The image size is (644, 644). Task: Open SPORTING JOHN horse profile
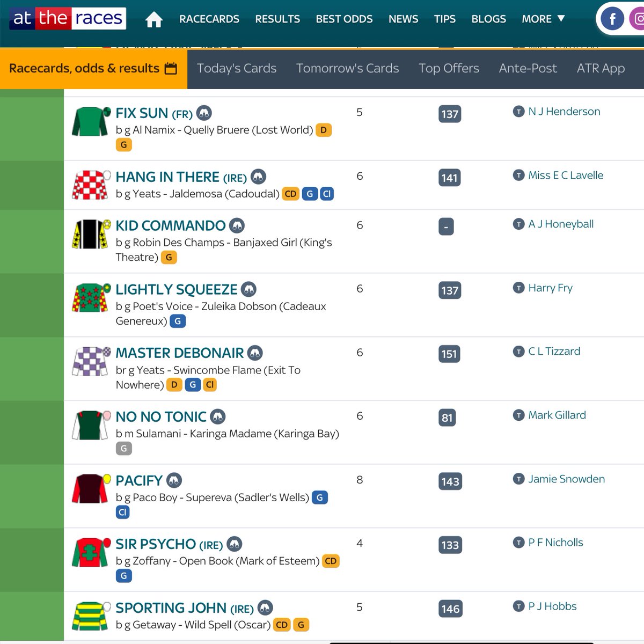pos(185,608)
